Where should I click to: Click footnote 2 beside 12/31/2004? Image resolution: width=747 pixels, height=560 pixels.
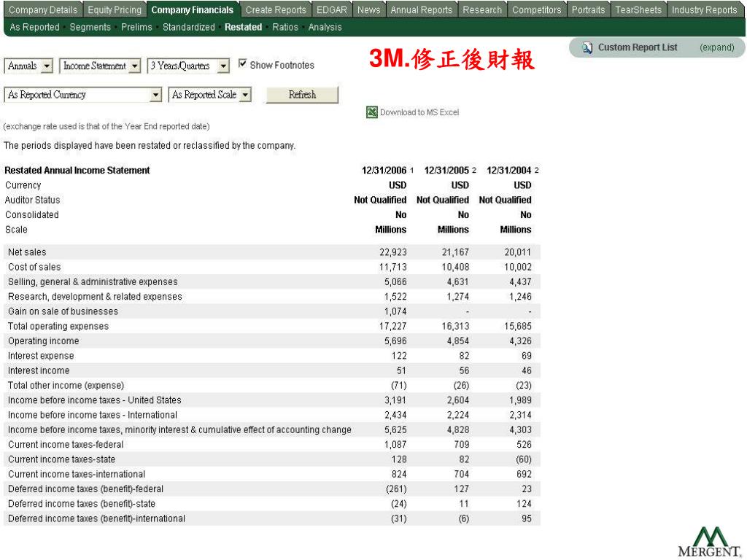[x=536, y=171]
